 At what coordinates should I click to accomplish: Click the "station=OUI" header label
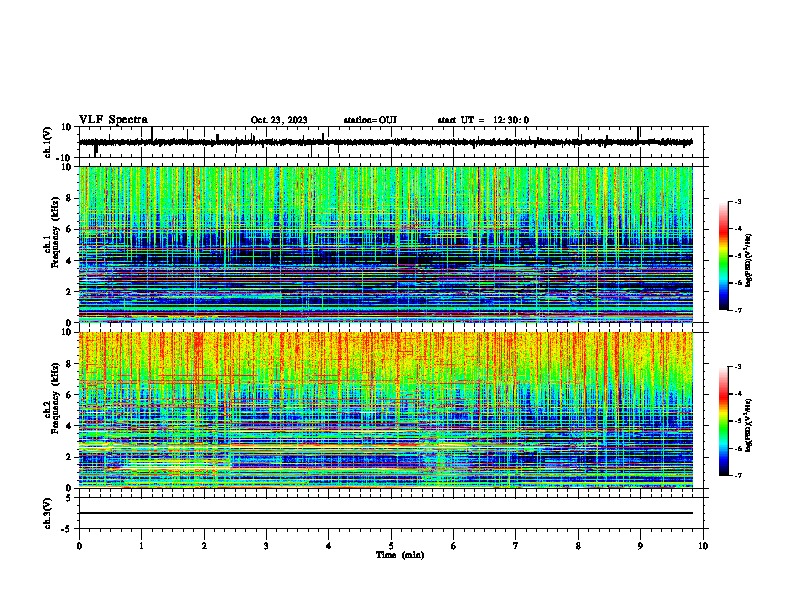click(x=370, y=120)
